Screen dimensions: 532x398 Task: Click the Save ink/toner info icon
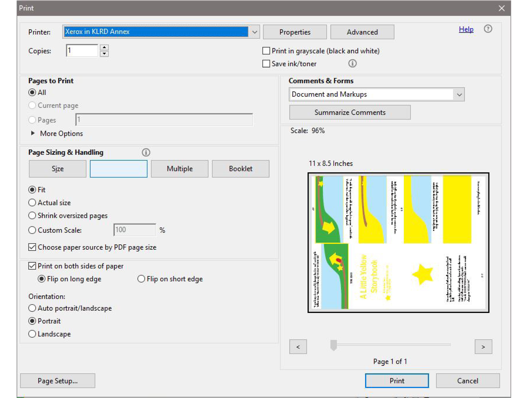coord(352,64)
